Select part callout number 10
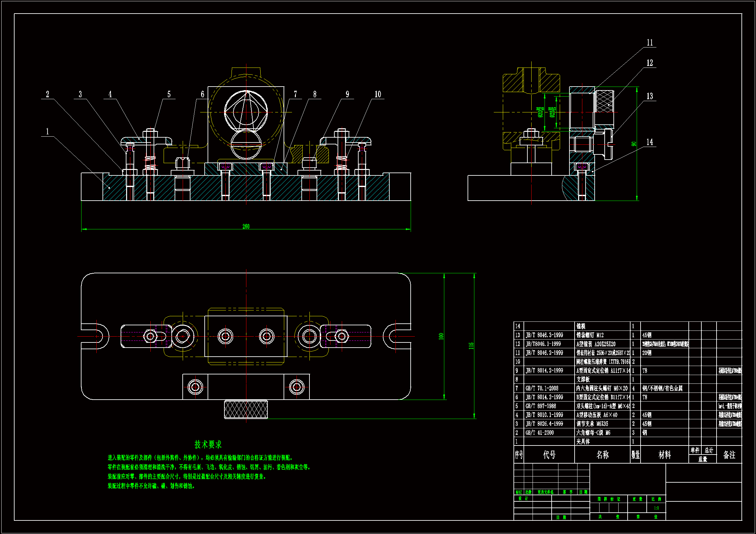Image resolution: width=756 pixels, height=534 pixels. 378,94
